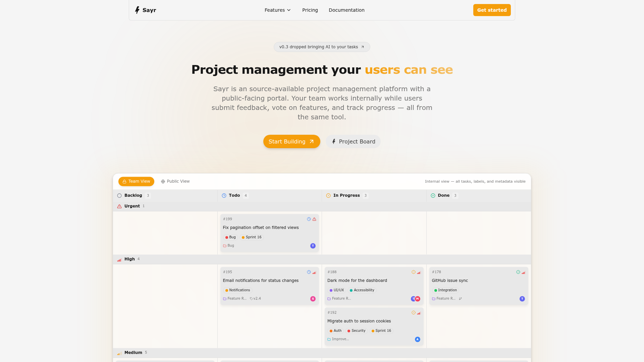
Task: Click the Start Building button
Action: (x=292, y=141)
